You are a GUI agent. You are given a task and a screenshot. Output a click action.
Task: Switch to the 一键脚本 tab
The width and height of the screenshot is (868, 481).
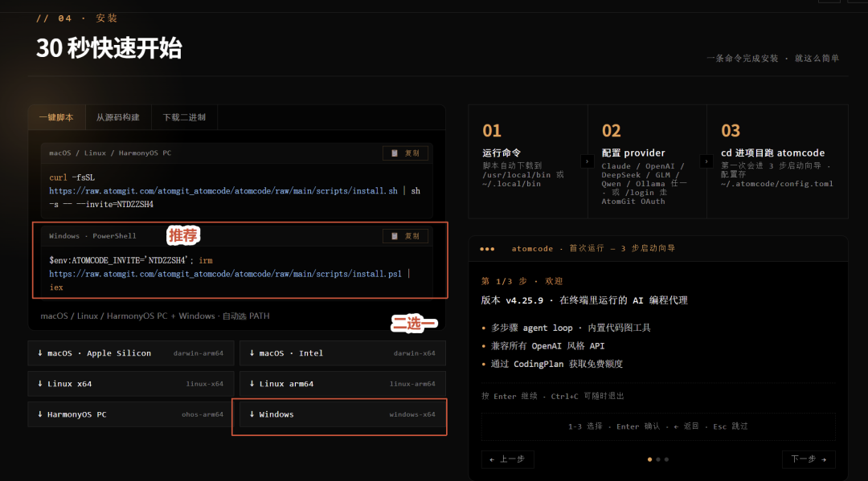56,117
